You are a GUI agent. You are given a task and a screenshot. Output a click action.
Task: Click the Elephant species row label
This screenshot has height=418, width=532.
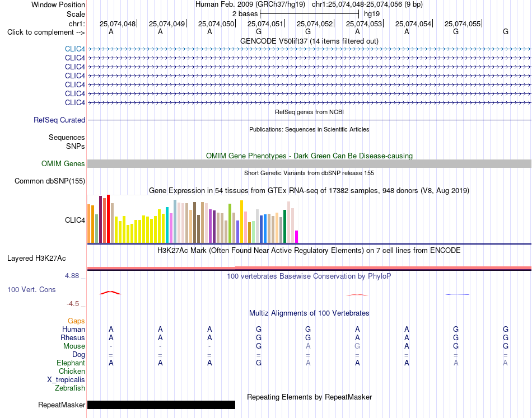click(x=71, y=363)
